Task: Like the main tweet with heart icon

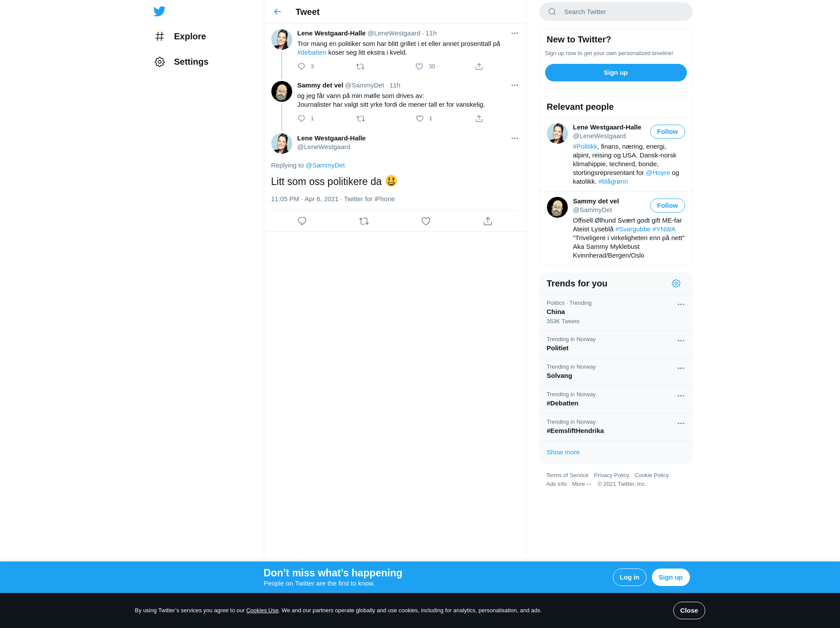Action: pos(426,221)
